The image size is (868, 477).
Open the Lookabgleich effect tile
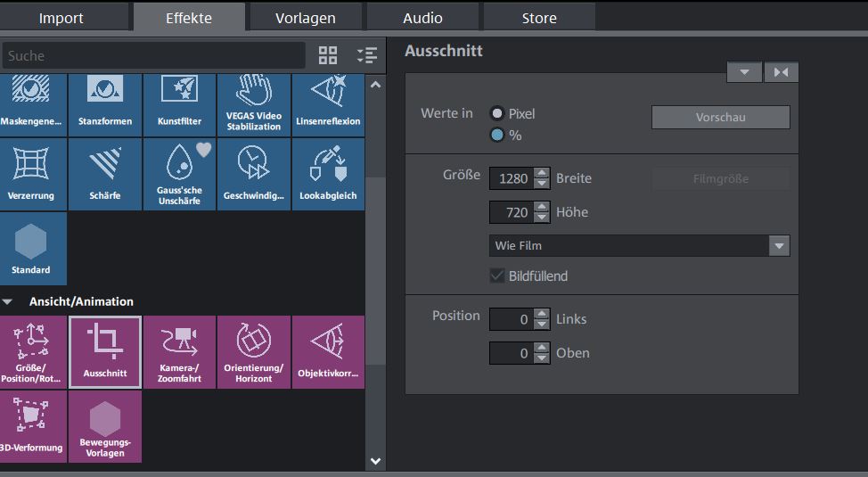coord(329,174)
